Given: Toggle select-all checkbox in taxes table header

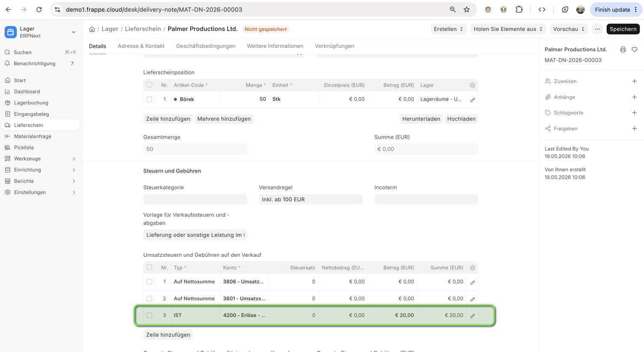Looking at the screenshot, I should coord(149,268).
